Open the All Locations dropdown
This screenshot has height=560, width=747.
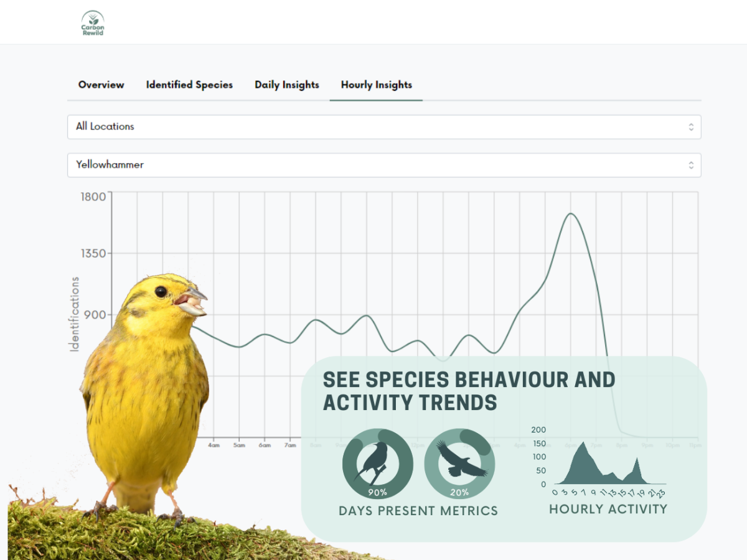383,126
